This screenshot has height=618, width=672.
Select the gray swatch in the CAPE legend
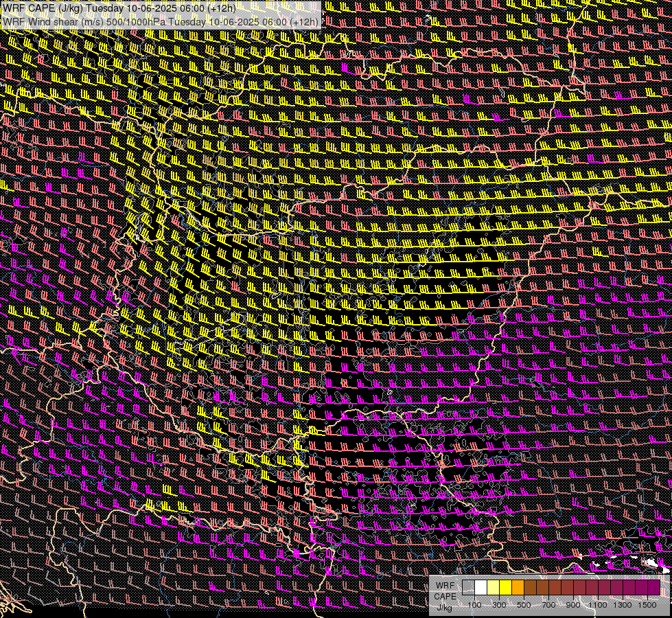(x=468, y=588)
